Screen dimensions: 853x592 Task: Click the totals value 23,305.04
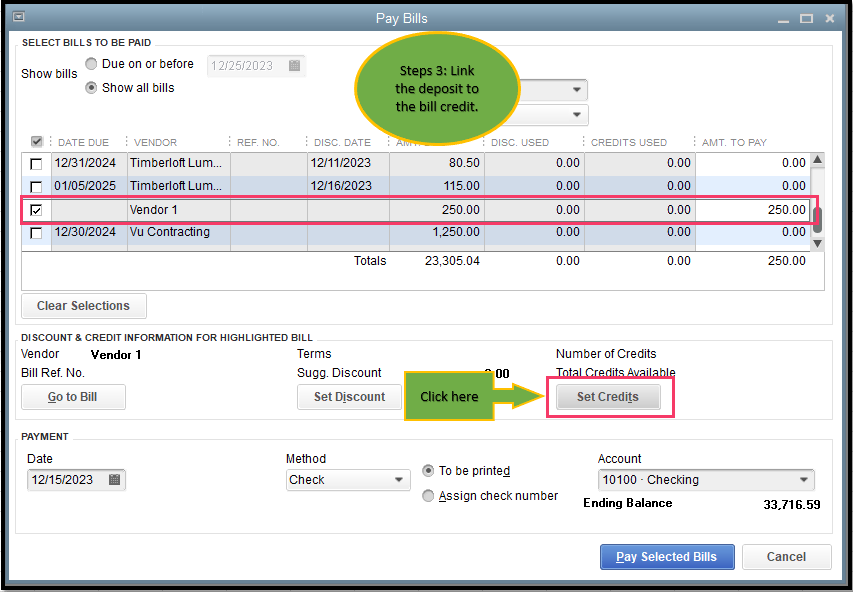coord(452,261)
